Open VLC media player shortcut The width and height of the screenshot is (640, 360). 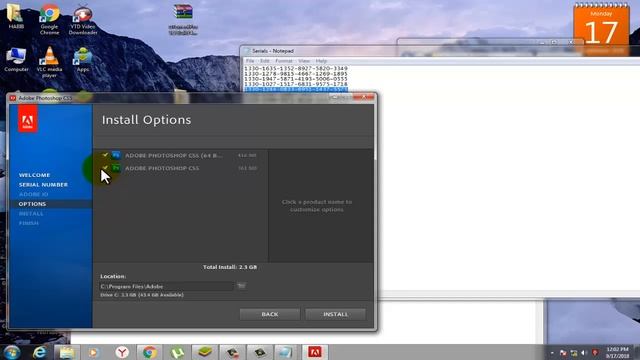pos(49,62)
